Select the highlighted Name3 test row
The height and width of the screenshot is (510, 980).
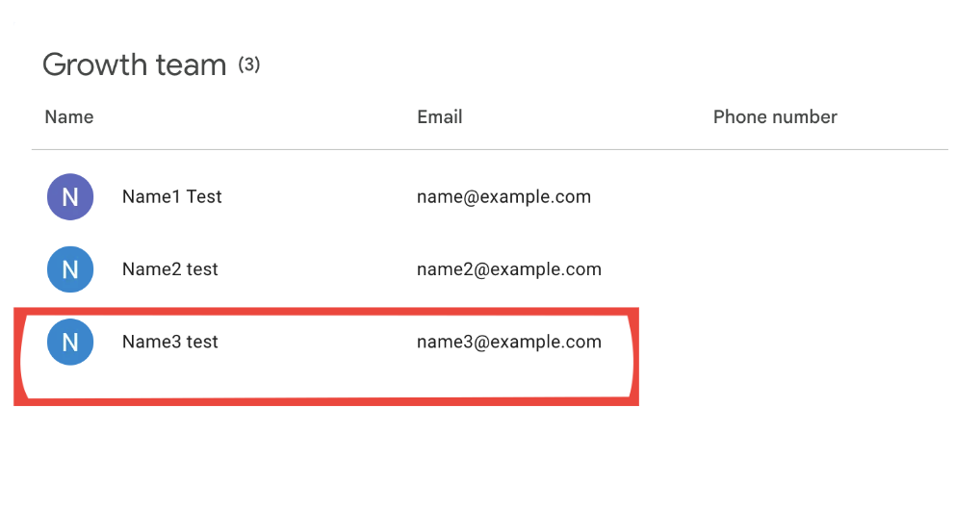[326, 356]
